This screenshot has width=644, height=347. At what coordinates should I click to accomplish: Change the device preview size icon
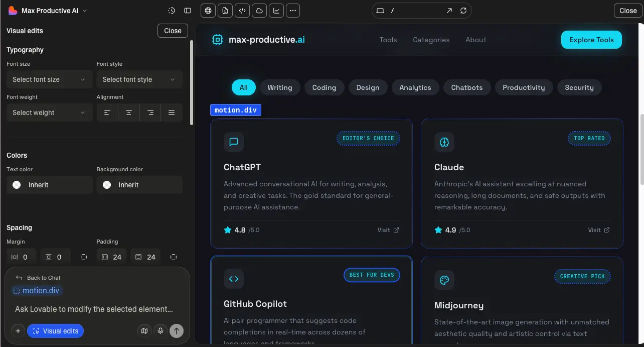pos(380,11)
